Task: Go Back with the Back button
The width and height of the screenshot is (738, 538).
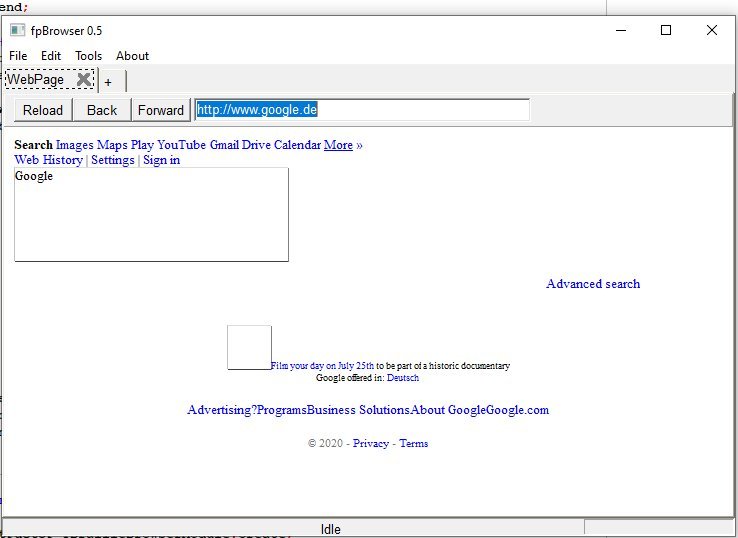Action: (102, 110)
